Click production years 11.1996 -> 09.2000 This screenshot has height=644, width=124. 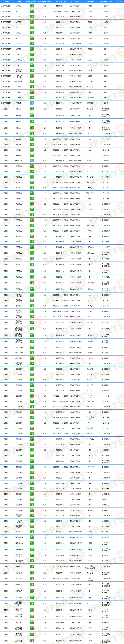tap(60, 396)
